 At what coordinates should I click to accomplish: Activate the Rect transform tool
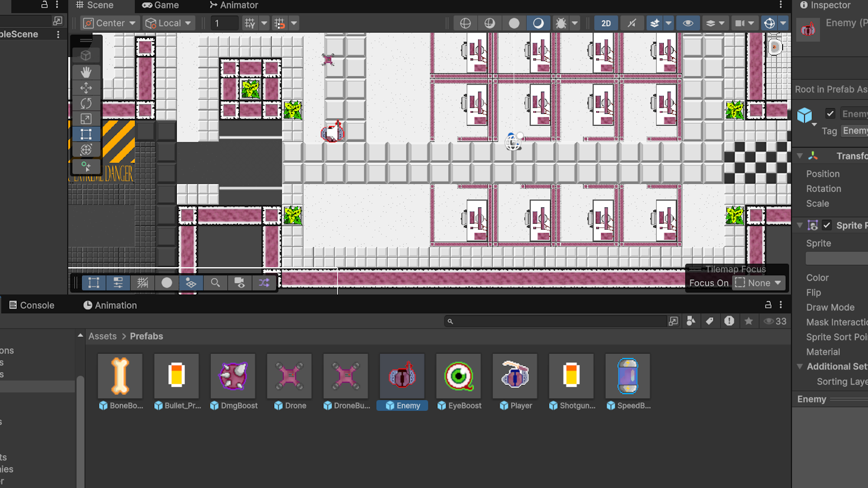pos(86,134)
